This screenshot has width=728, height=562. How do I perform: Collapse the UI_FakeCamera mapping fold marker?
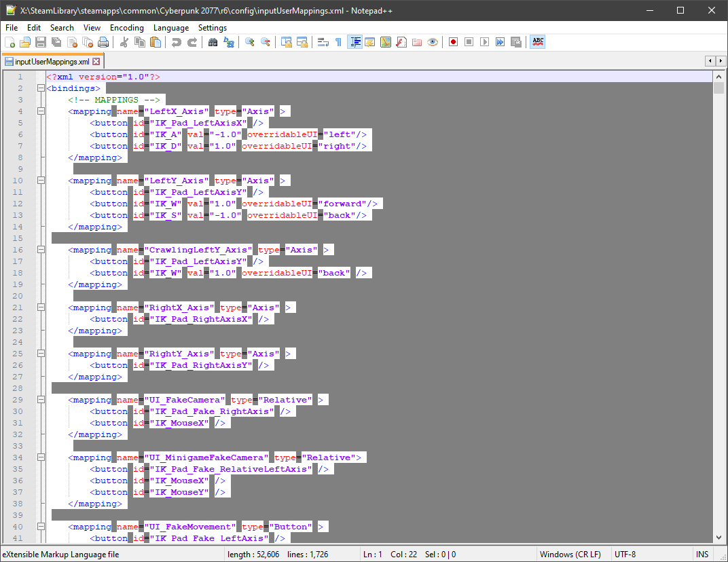click(x=41, y=400)
